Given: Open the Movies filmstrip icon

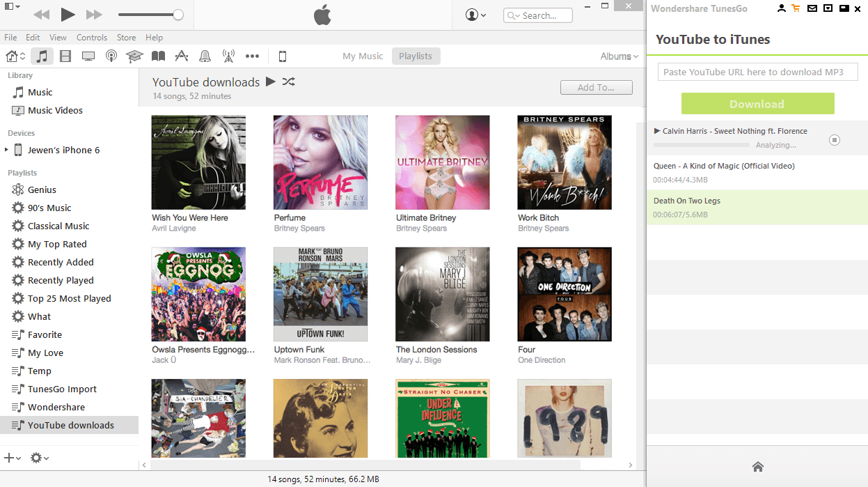Looking at the screenshot, I should point(65,56).
